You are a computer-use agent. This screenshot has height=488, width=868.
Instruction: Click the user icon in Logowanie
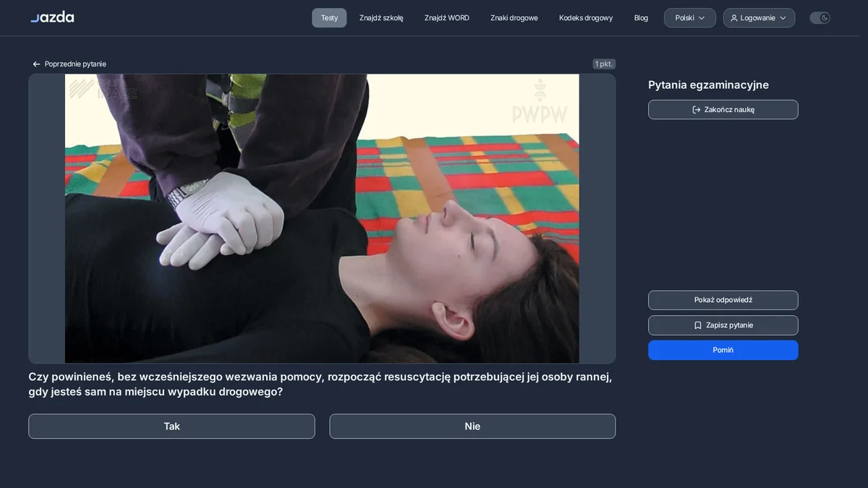734,18
